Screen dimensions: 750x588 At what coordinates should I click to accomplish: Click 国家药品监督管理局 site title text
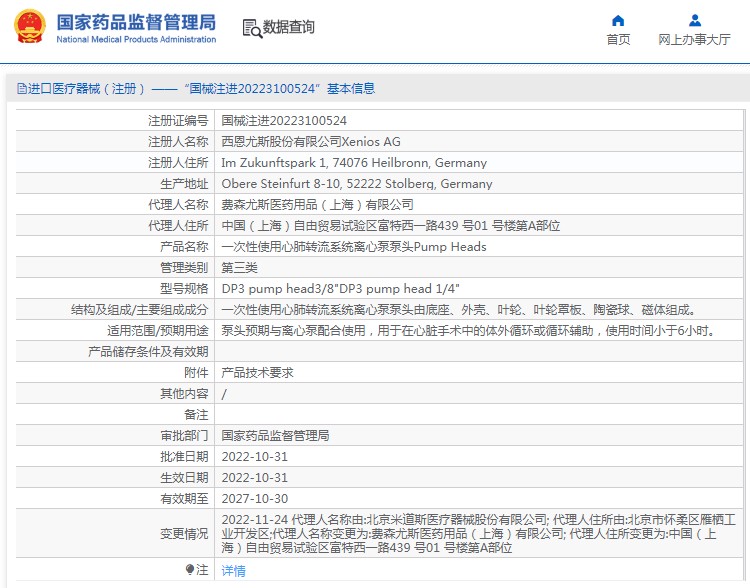point(135,21)
